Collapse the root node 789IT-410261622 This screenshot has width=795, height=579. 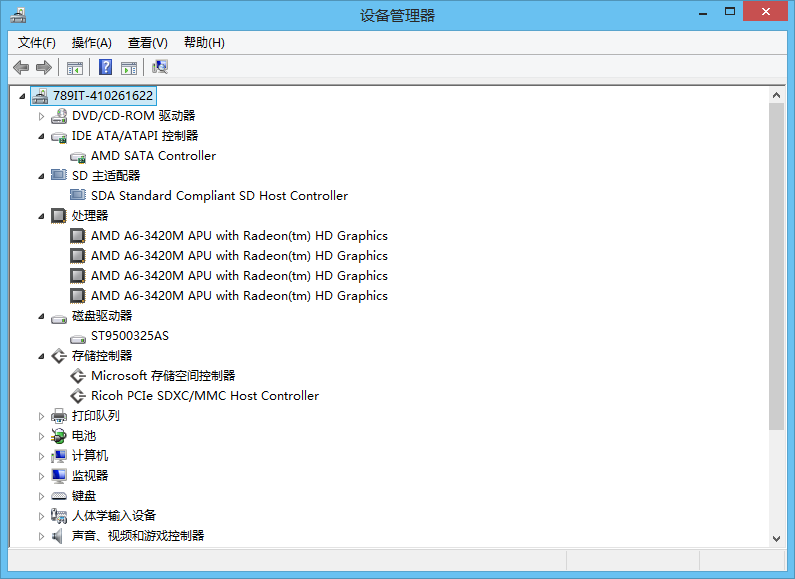click(x=22, y=96)
